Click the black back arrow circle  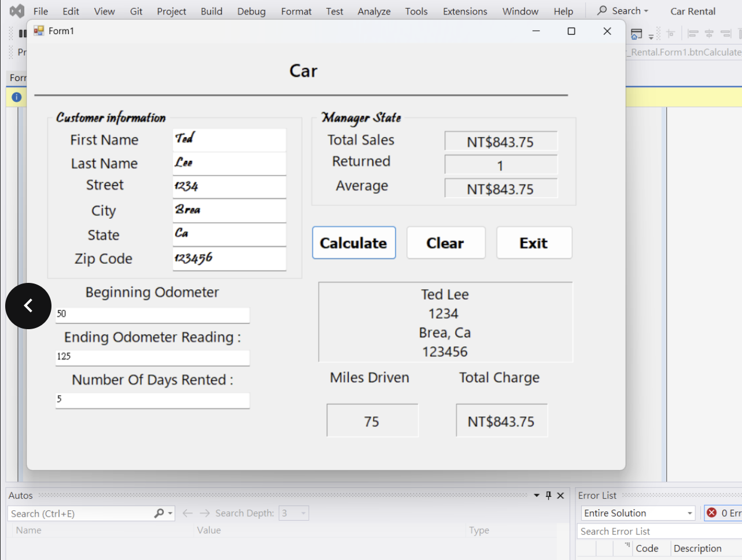click(x=28, y=306)
